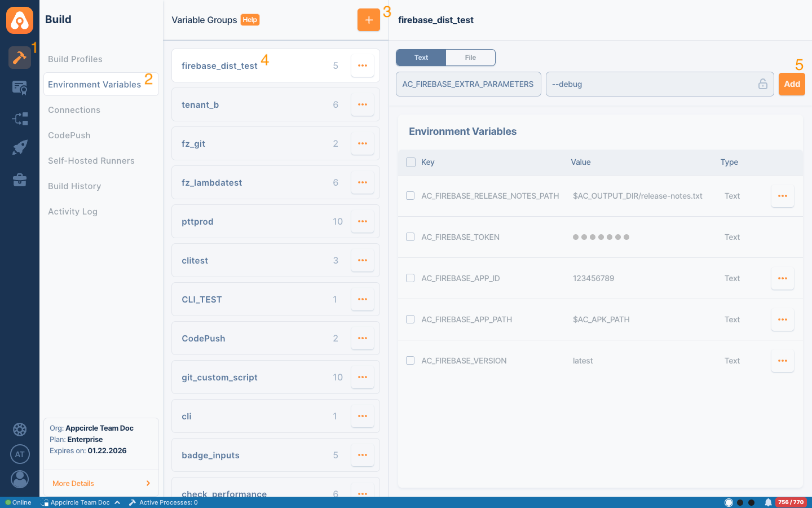Screen dimensions: 812x508
Task: Expand the Appcircle Team Doc organization switcher
Action: click(x=81, y=502)
